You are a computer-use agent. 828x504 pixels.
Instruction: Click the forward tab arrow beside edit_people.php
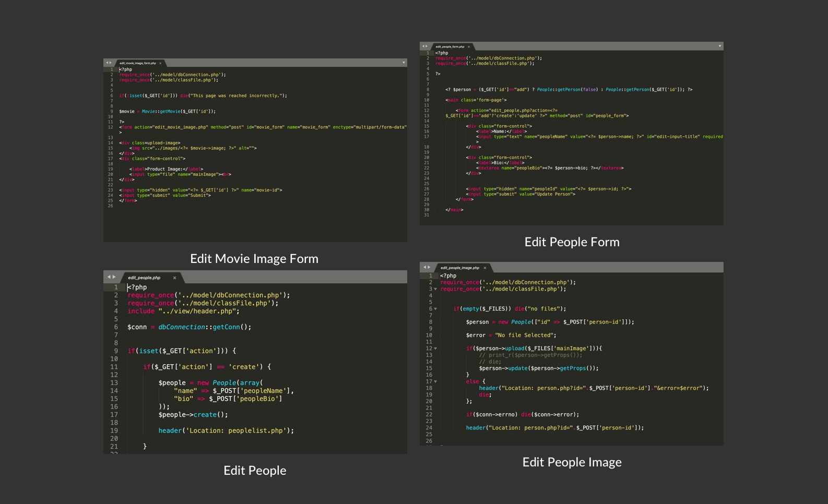[x=114, y=277]
